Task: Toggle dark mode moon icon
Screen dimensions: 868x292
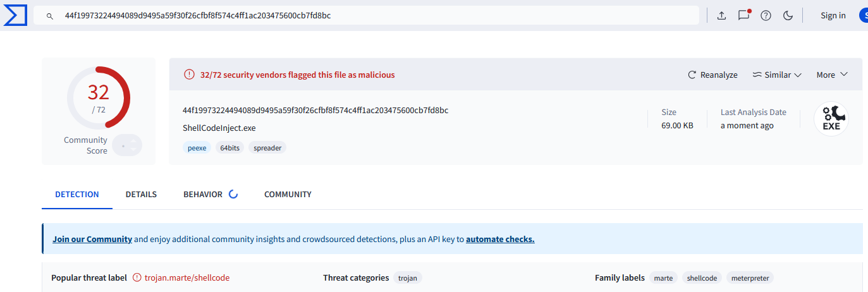Action: point(788,16)
